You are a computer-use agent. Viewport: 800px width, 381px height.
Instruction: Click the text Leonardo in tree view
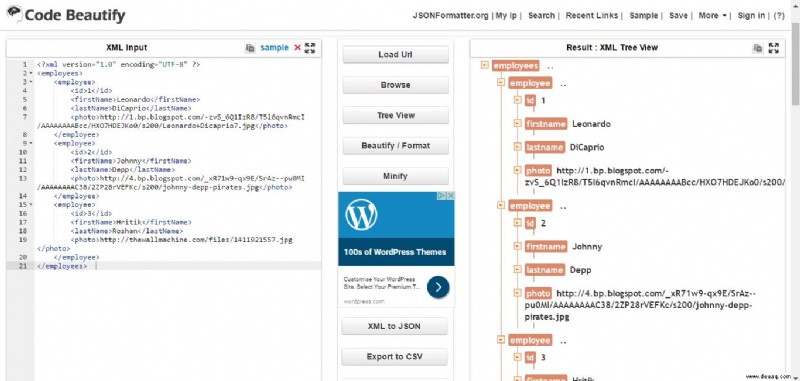tap(591, 124)
